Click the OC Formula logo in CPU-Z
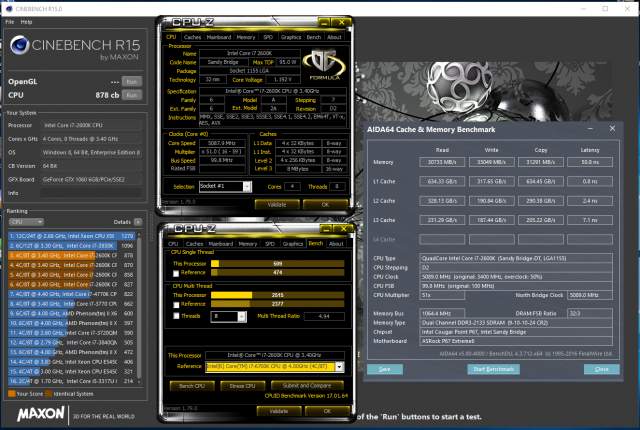Image resolution: width=640 pixels, height=430 pixels. [x=324, y=64]
